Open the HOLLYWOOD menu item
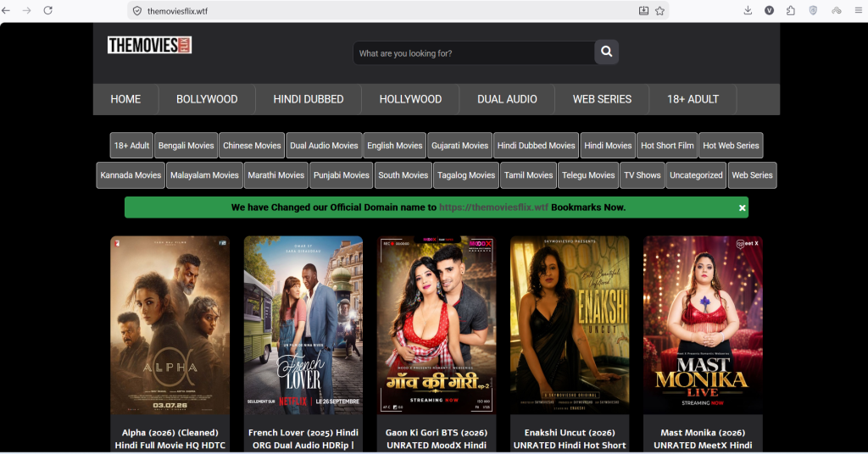868x454 pixels. pyautogui.click(x=410, y=100)
